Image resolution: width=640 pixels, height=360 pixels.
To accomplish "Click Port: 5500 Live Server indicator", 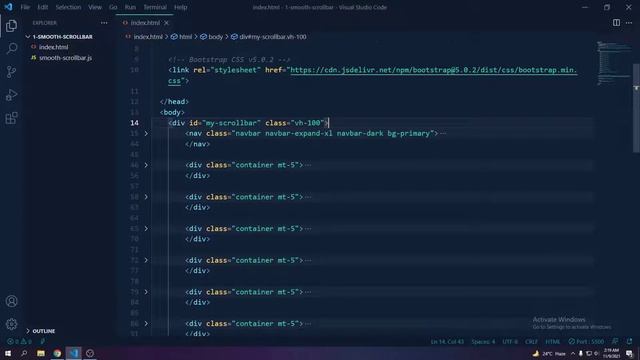I will [x=586, y=341].
